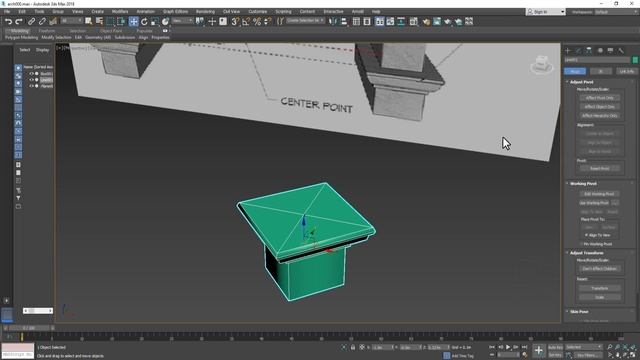Click the Pivot button in Hierarchy panel
Viewport: 640px width, 360px height.
pos(575,71)
